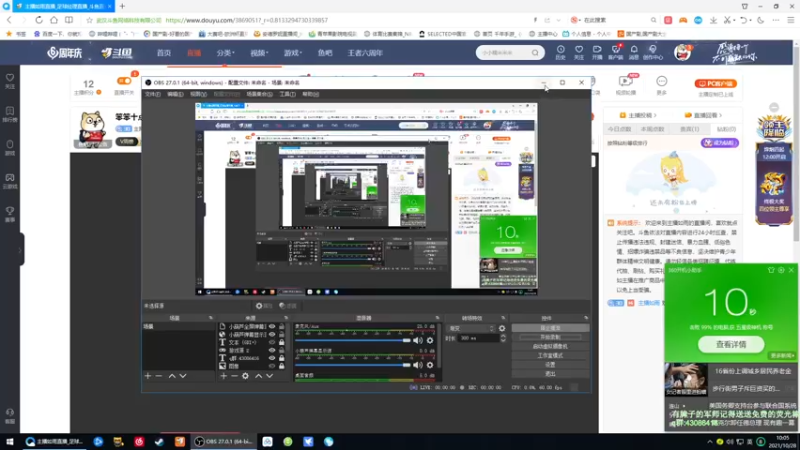The height and width of the screenshot is (450, 800).
Task: Move source down in OBS sources panel
Action: click(x=269, y=376)
